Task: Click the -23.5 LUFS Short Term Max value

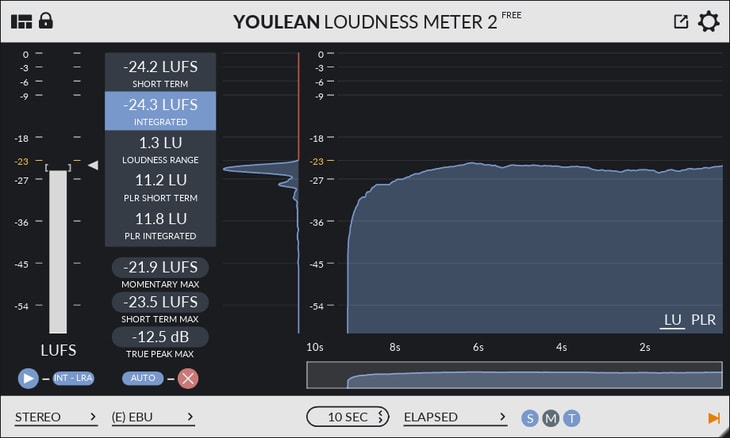Action: coord(160,302)
